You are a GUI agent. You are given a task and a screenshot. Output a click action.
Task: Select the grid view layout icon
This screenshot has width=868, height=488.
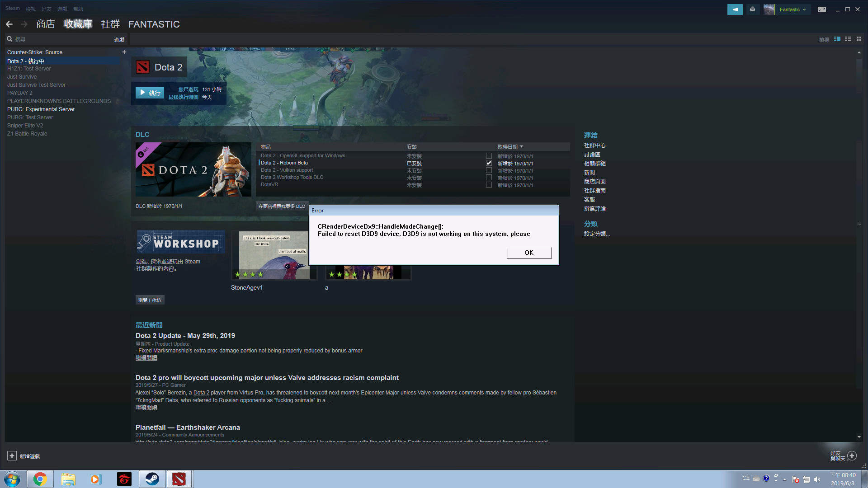tap(859, 39)
